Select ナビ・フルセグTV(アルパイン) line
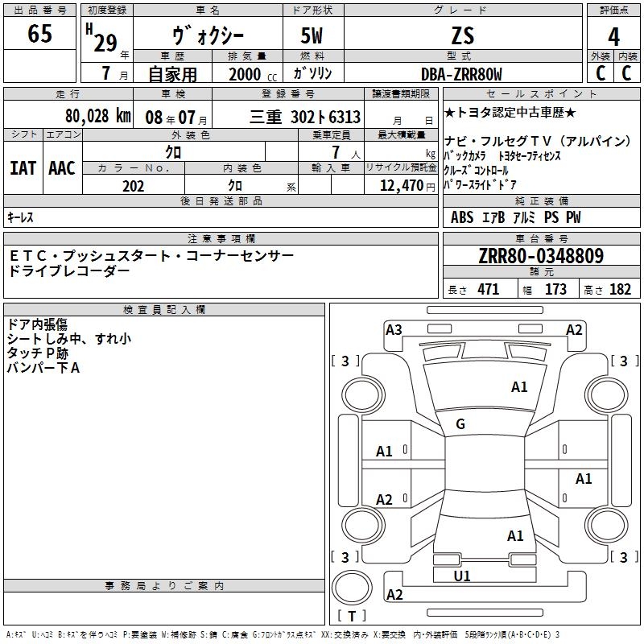 [x=538, y=141]
